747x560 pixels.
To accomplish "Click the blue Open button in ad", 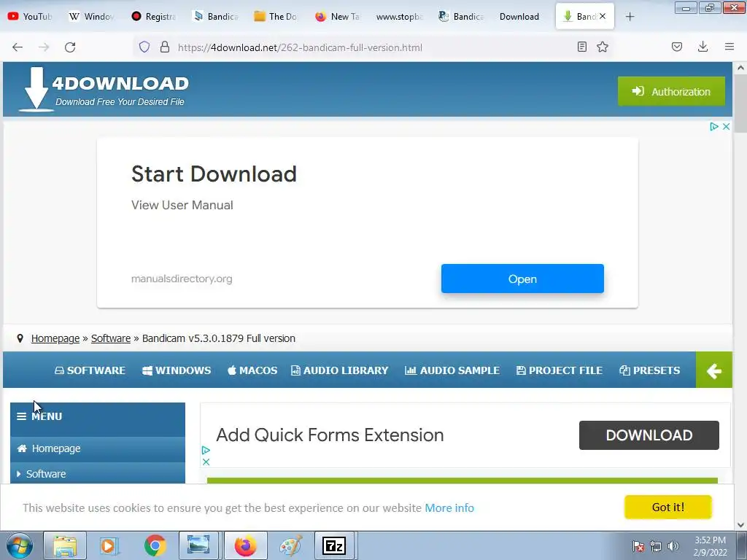I will (522, 279).
